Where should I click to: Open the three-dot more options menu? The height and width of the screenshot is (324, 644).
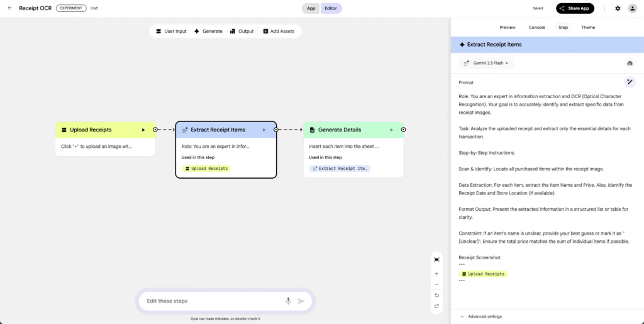604,8
